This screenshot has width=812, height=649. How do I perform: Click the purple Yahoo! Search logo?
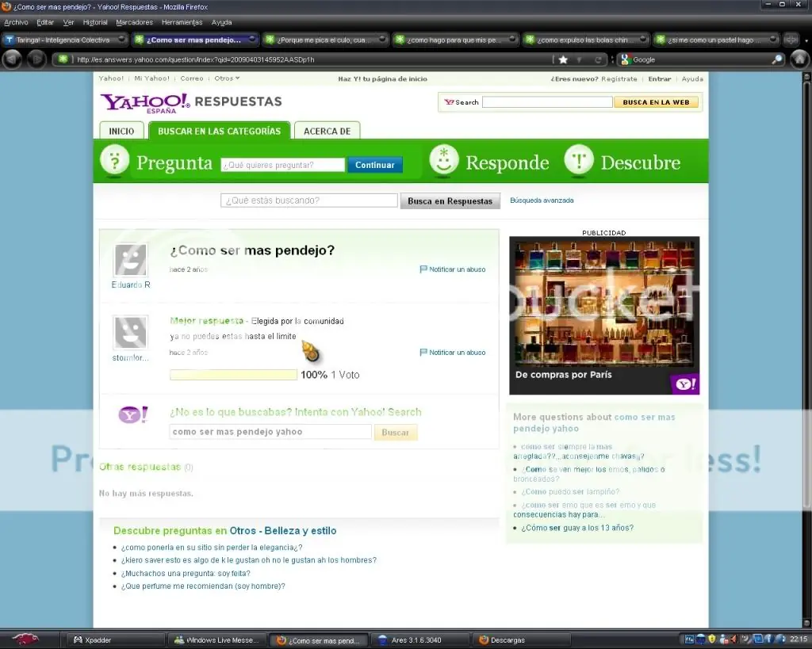point(133,414)
